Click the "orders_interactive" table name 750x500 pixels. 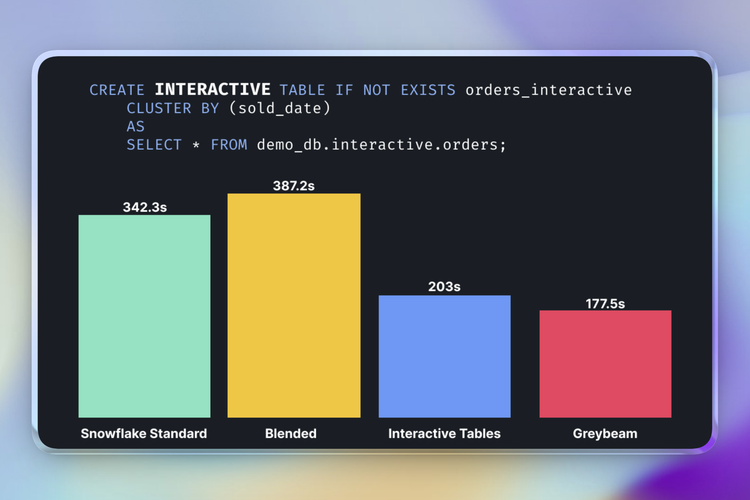[x=549, y=90]
